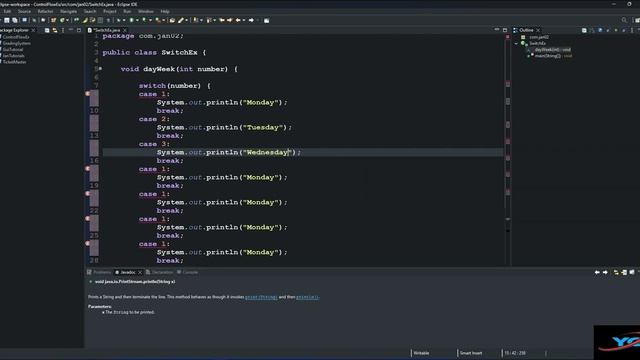Click the global search magnifier icon top right

click(x=624, y=20)
